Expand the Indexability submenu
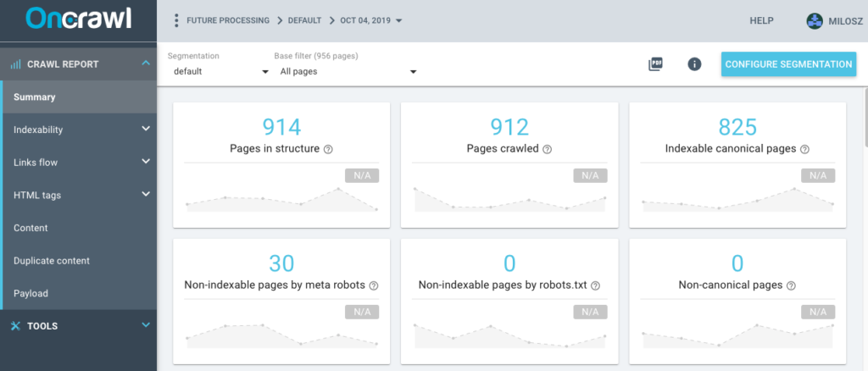Screen dimensions: 868x371 click(146, 129)
